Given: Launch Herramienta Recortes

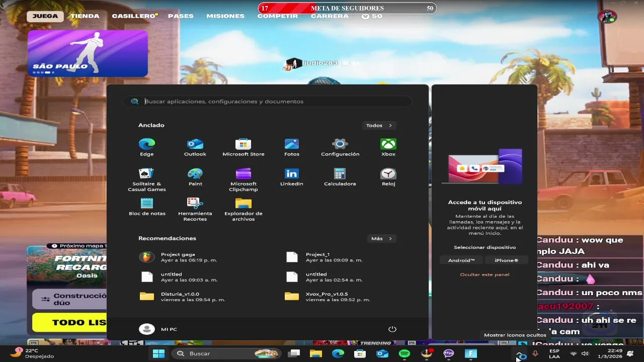Looking at the screenshot, I should [195, 209].
